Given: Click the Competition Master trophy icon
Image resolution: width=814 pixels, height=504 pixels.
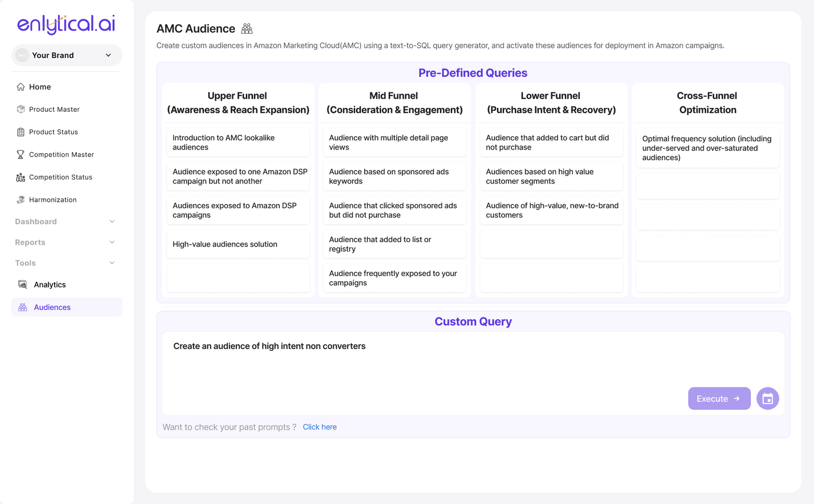Looking at the screenshot, I should pyautogui.click(x=20, y=155).
